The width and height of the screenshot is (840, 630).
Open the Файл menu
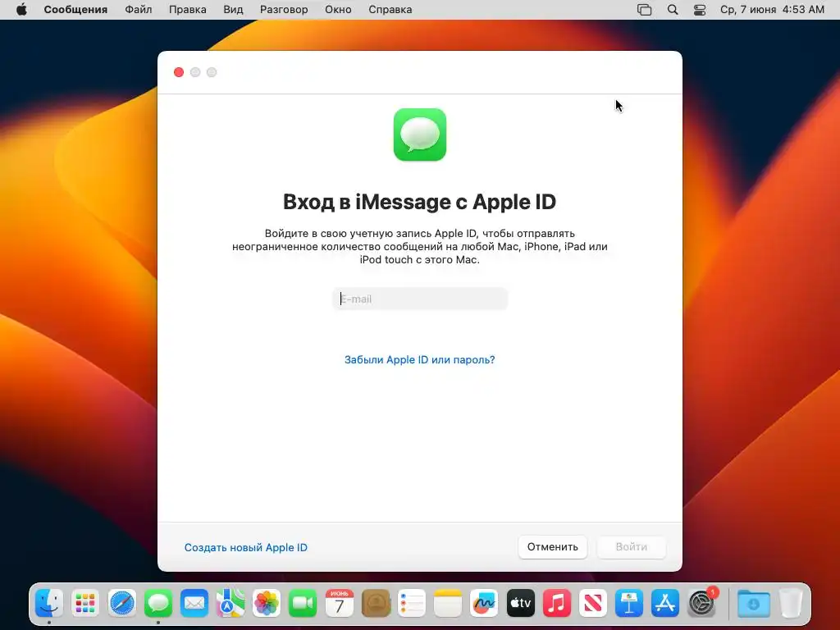pyautogui.click(x=138, y=10)
